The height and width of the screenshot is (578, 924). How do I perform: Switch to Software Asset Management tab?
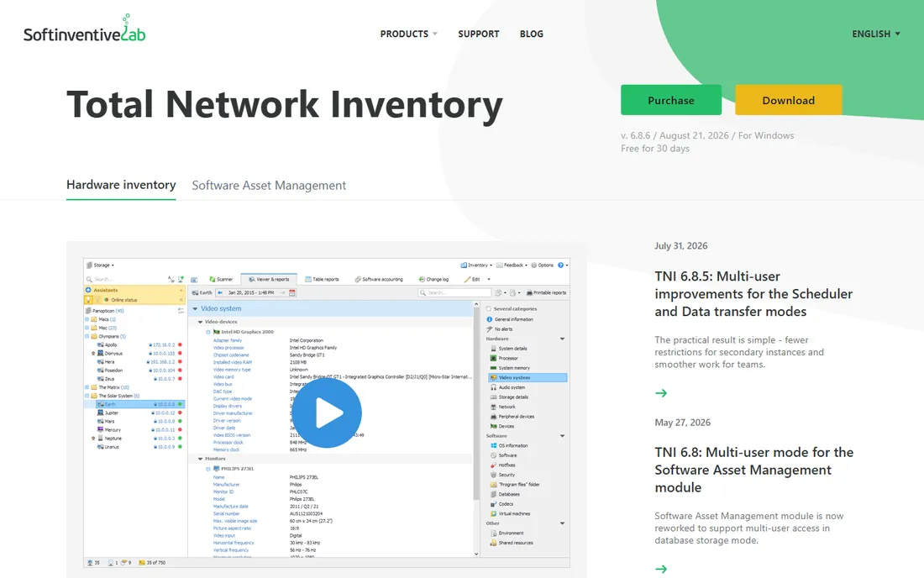(269, 186)
